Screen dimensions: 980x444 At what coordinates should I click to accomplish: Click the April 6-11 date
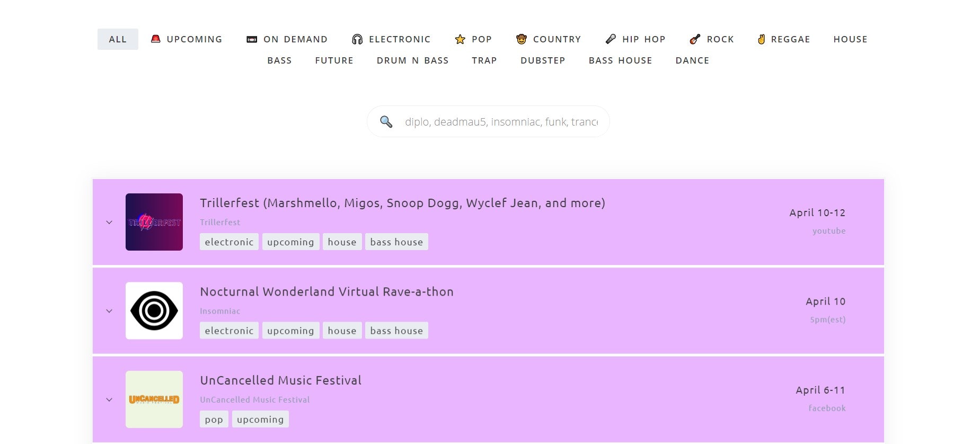820,390
